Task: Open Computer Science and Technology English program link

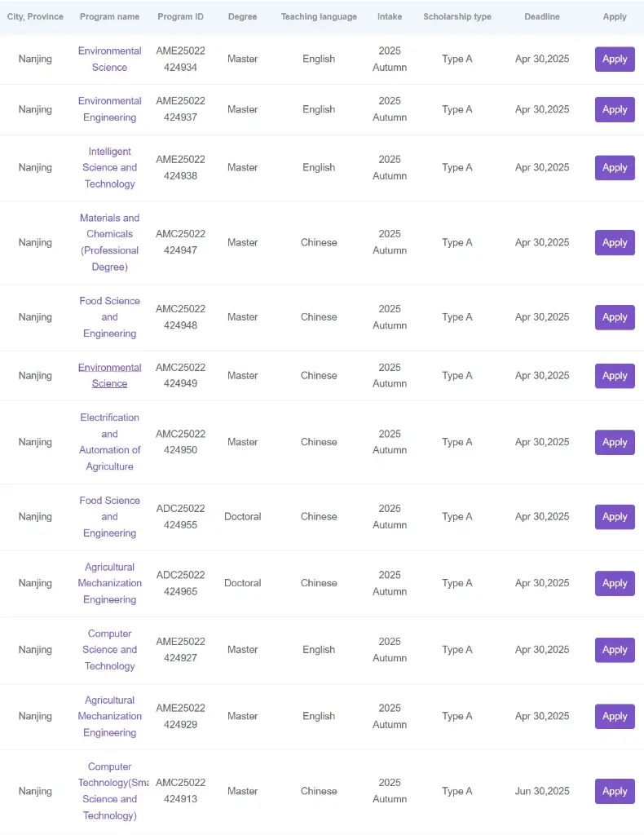Action: tap(109, 650)
